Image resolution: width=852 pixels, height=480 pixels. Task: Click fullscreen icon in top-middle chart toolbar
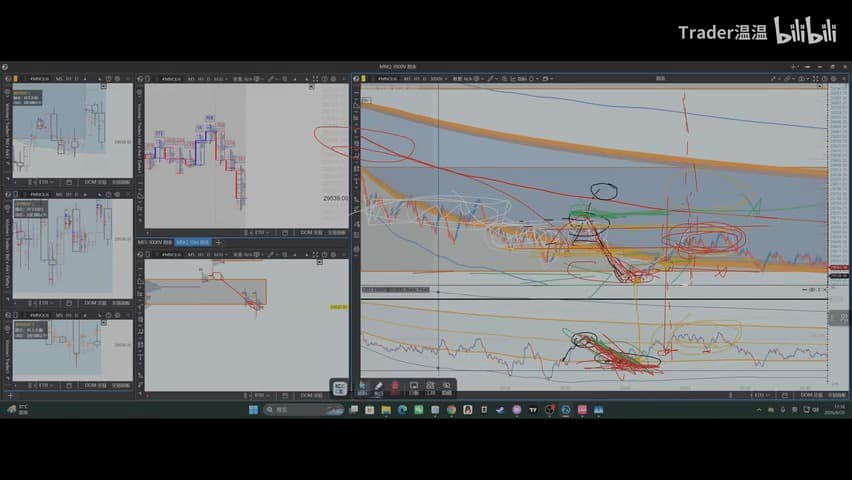pos(316,79)
